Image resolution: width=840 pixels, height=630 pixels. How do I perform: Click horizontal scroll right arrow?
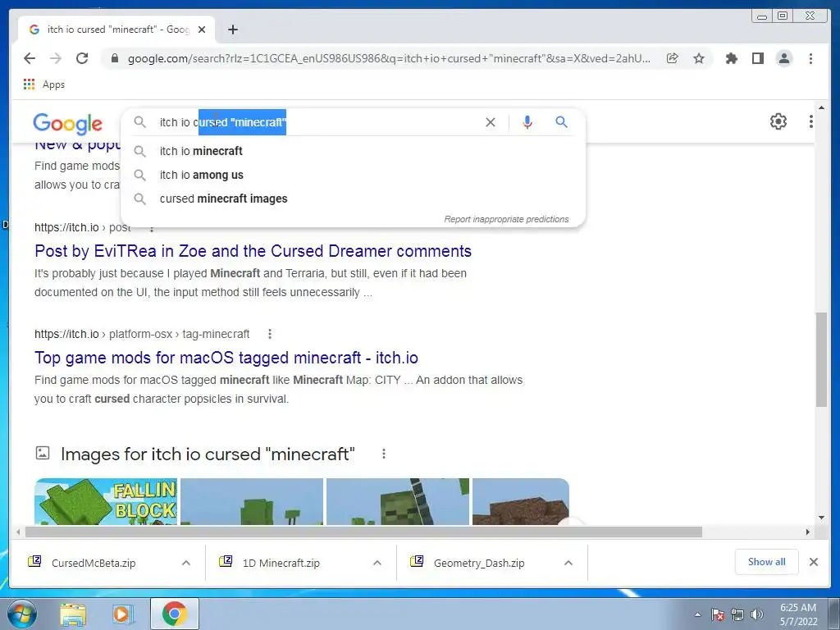(x=807, y=532)
